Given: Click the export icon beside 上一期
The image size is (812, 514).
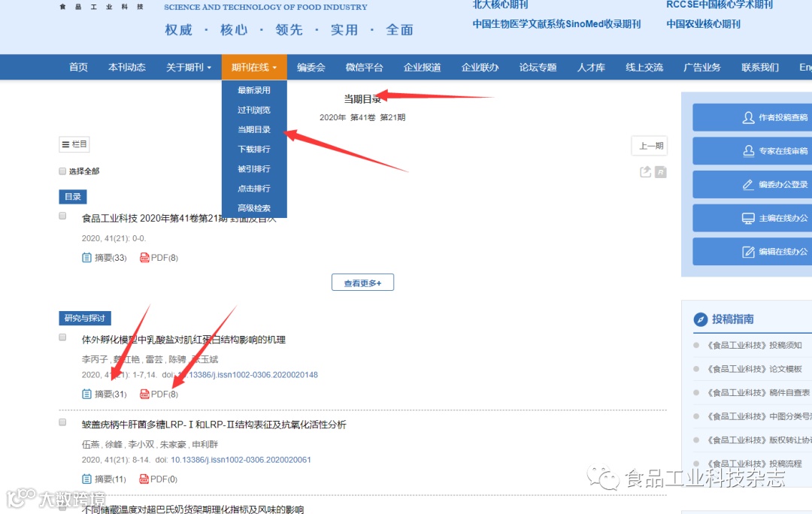Looking at the screenshot, I should 645,172.
